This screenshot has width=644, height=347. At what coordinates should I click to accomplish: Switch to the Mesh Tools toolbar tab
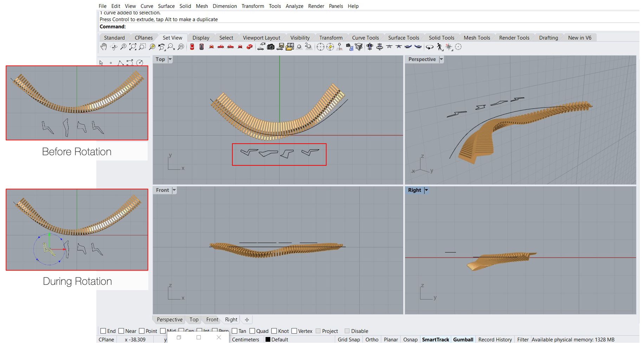pyautogui.click(x=477, y=38)
